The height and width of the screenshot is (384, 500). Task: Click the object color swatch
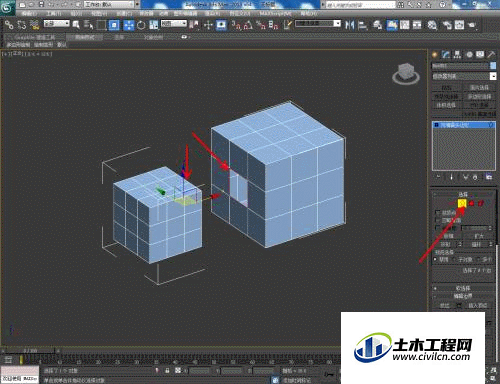point(493,66)
